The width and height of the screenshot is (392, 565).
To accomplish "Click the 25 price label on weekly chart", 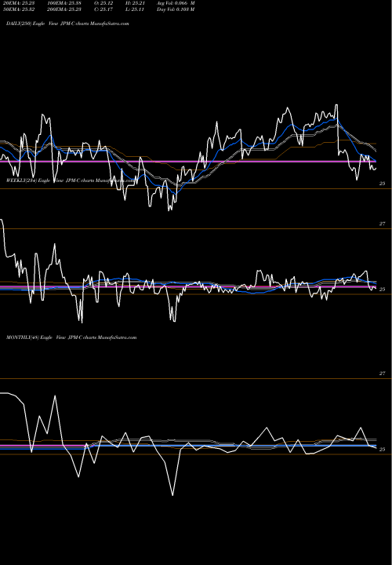I will click(383, 290).
